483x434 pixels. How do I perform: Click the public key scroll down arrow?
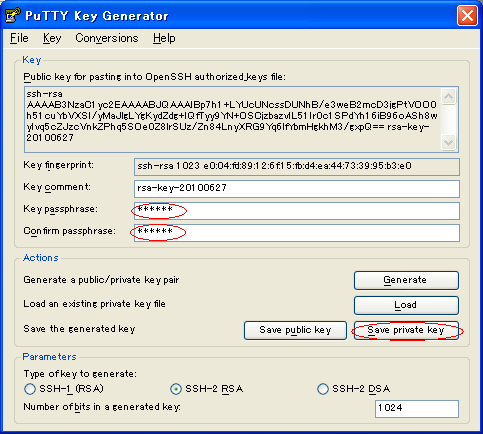pos(448,142)
